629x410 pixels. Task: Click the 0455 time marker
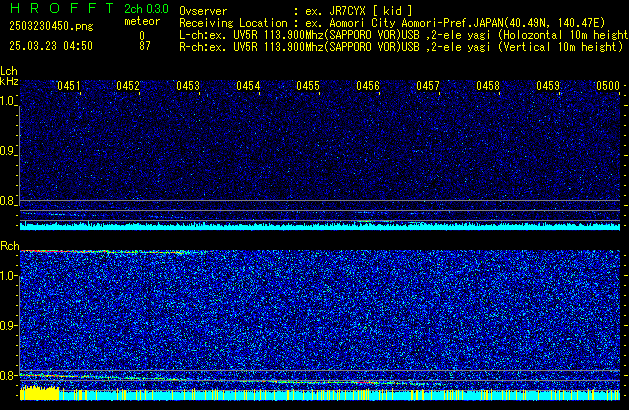click(x=308, y=86)
